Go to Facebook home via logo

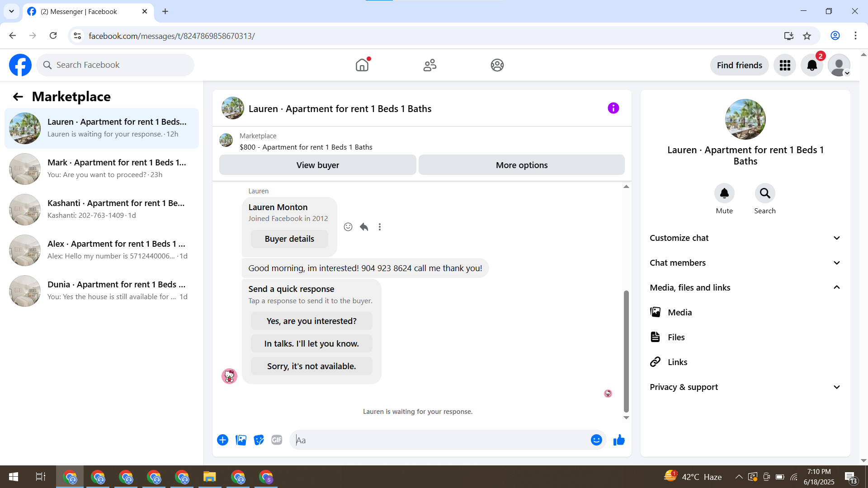(20, 65)
